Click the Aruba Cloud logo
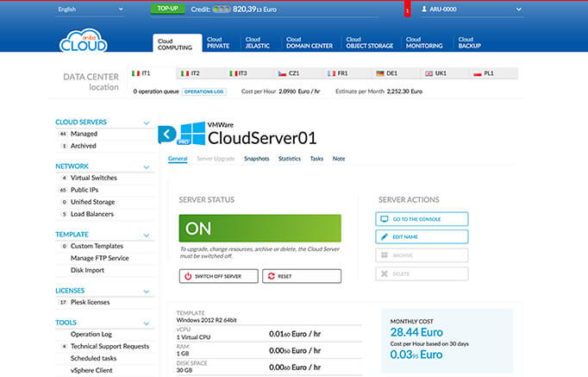 (84, 41)
